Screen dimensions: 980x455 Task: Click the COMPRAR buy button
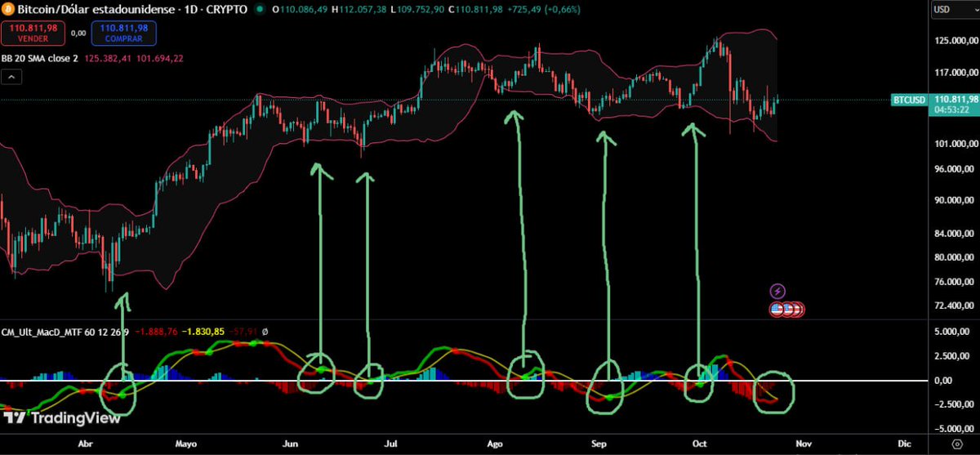[124, 33]
